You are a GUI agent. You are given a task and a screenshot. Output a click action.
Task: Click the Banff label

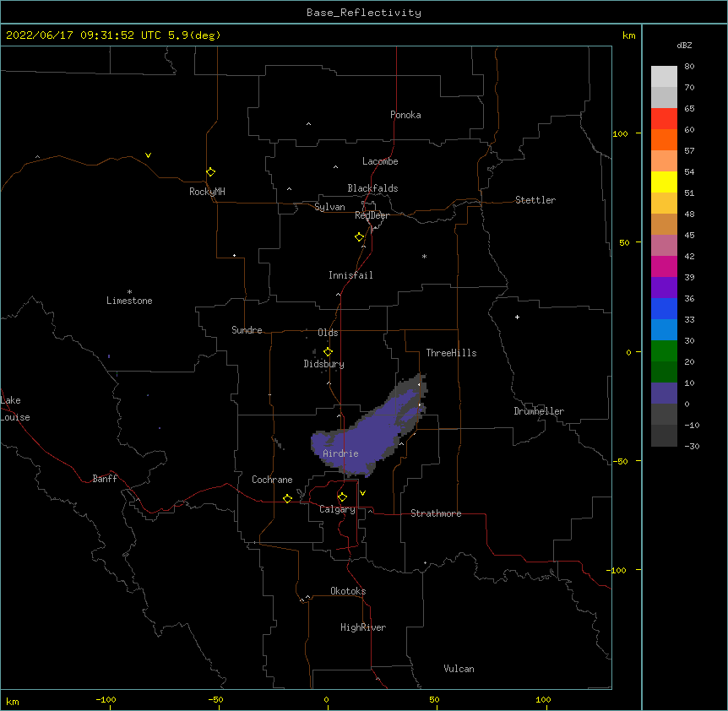click(x=105, y=479)
